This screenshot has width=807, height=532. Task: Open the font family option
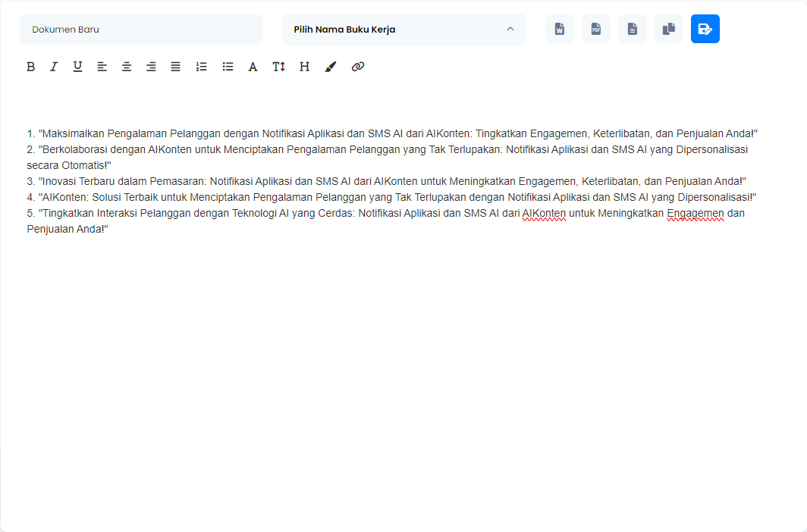click(x=253, y=67)
